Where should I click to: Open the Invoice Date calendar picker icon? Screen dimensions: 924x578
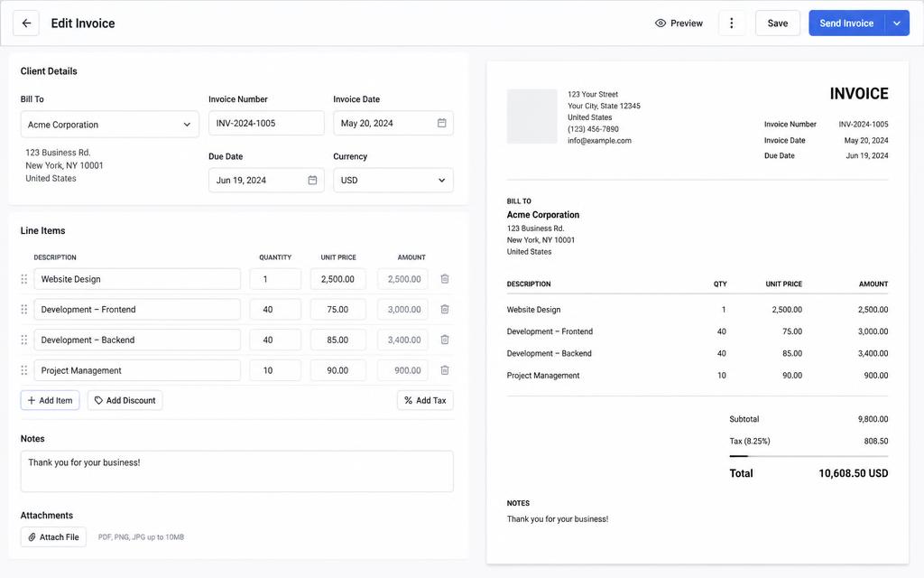point(441,123)
